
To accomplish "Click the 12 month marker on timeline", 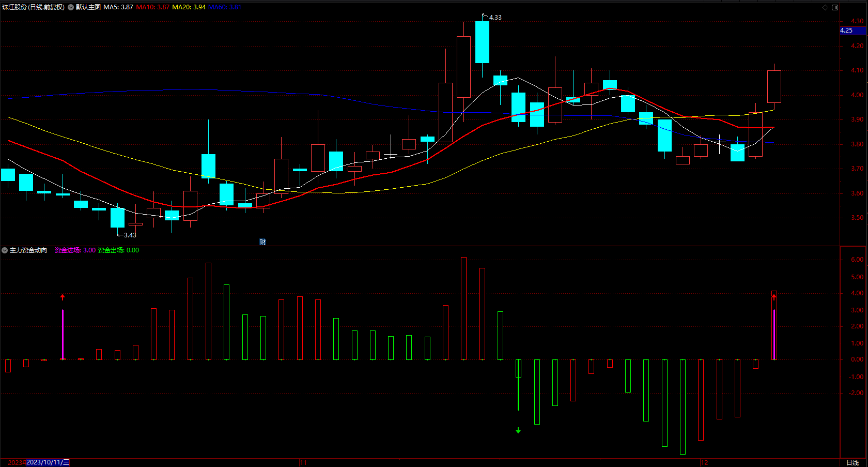I will pyautogui.click(x=705, y=463).
